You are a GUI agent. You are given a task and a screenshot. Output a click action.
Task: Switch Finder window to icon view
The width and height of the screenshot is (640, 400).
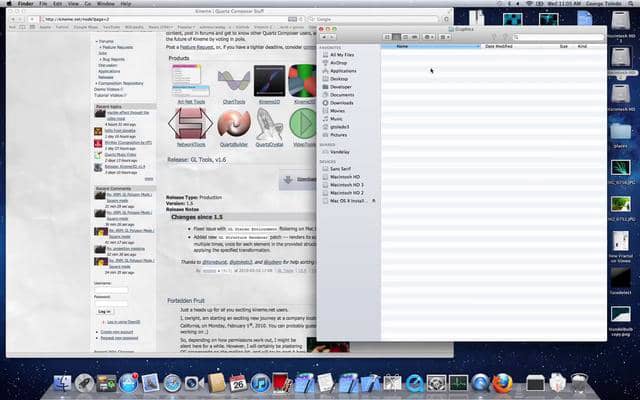point(387,37)
